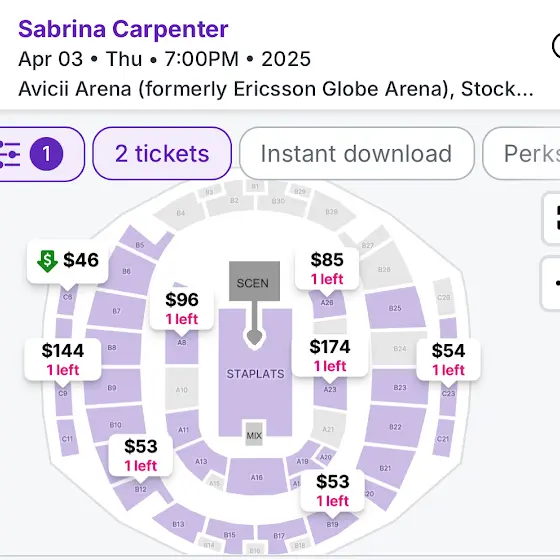Select section B7 on the seat map
The image size is (560, 560).
point(116,311)
